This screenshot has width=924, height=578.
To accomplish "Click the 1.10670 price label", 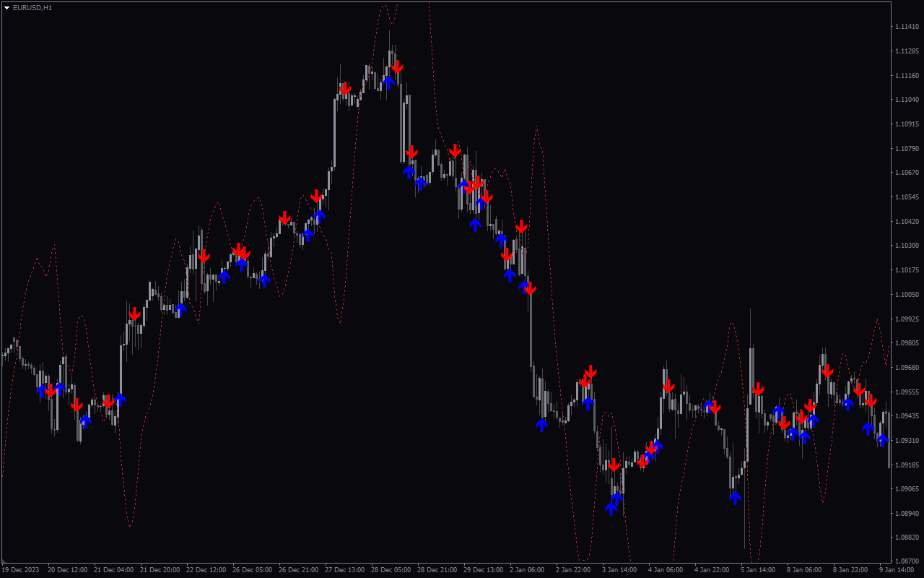I will [907, 173].
